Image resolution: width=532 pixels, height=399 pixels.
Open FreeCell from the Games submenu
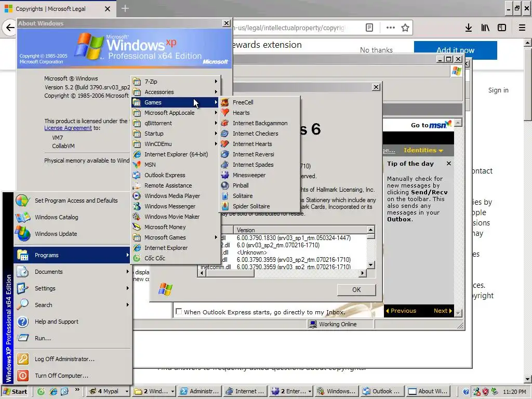[x=260, y=102]
